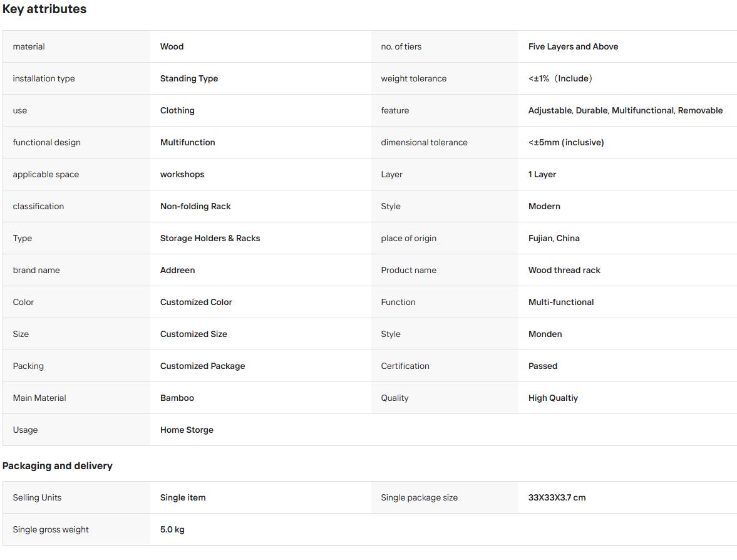Screen dimensions: 737x560
Task: Select the Five Layers and Above value
Action: click(x=573, y=46)
